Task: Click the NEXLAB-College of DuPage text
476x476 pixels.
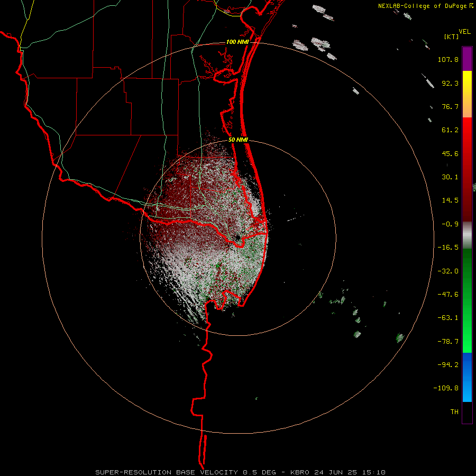Action: (422, 6)
